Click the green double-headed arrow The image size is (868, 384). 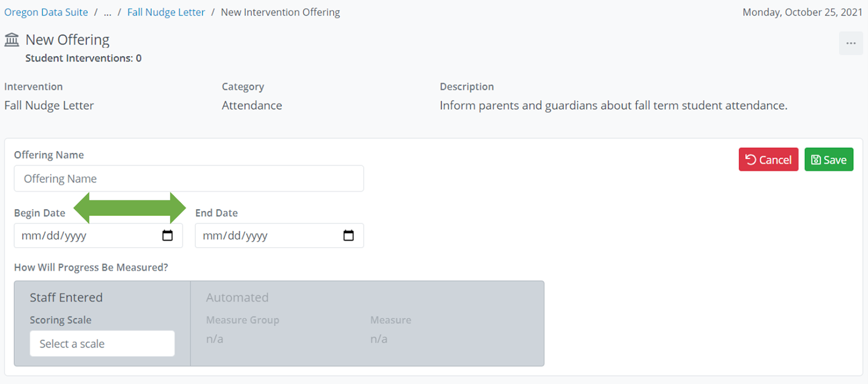pos(130,208)
